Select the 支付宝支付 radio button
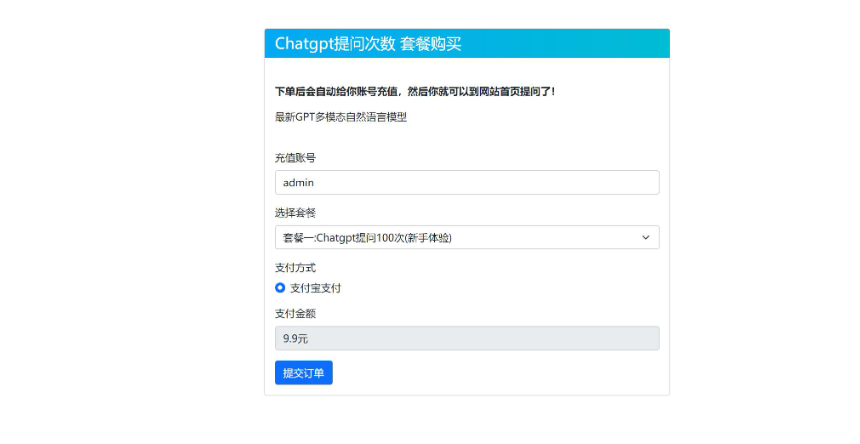This screenshot has width=860, height=444. pos(280,288)
